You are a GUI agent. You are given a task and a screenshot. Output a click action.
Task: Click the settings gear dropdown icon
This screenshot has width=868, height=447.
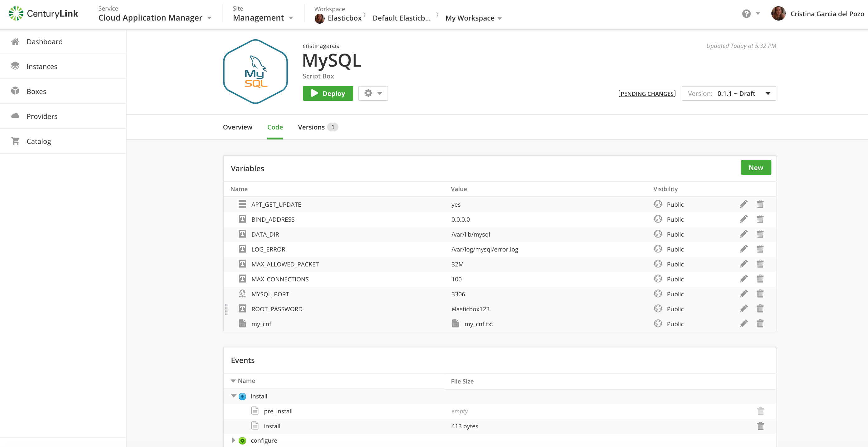372,93
